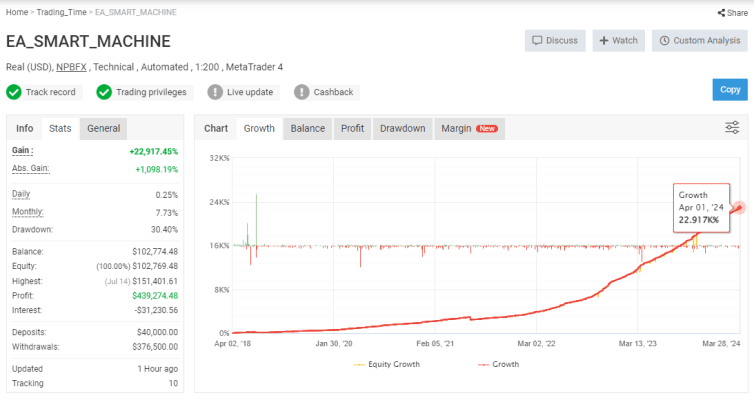Open the NPBFX broker link
The width and height of the screenshot is (754, 400).
click(x=71, y=66)
